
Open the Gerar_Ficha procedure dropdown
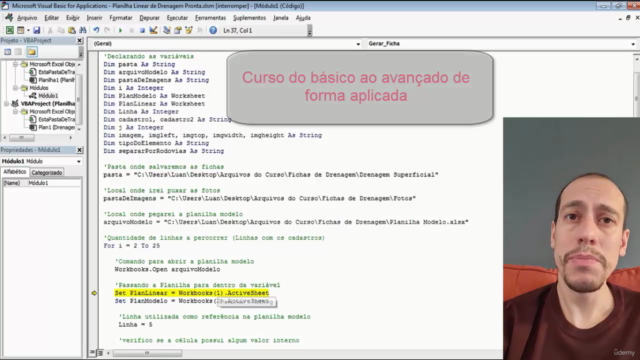click(633, 44)
